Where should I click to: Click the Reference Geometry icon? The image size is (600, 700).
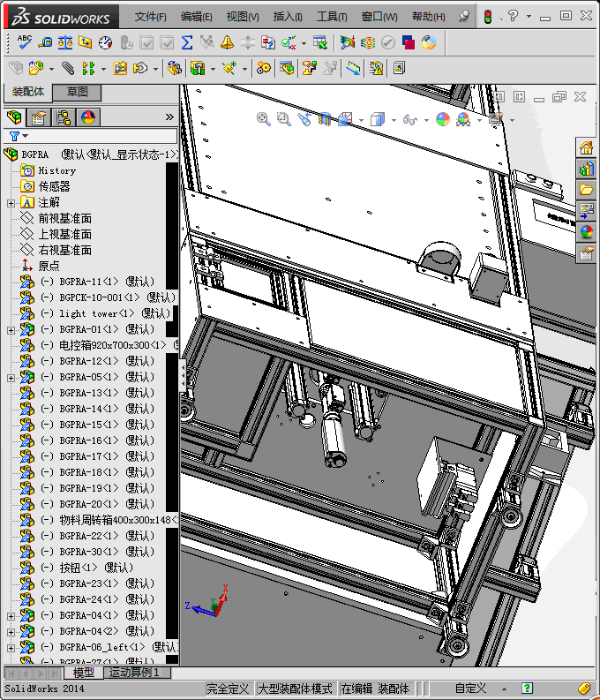[229, 68]
